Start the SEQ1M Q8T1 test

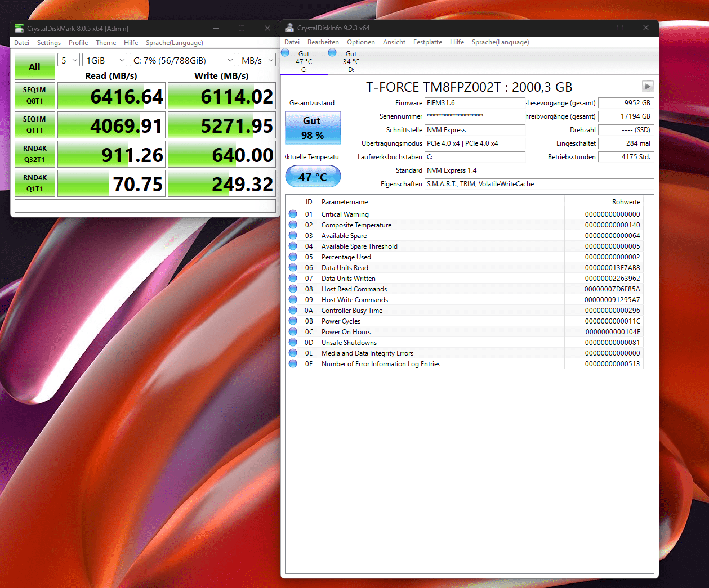click(x=34, y=96)
